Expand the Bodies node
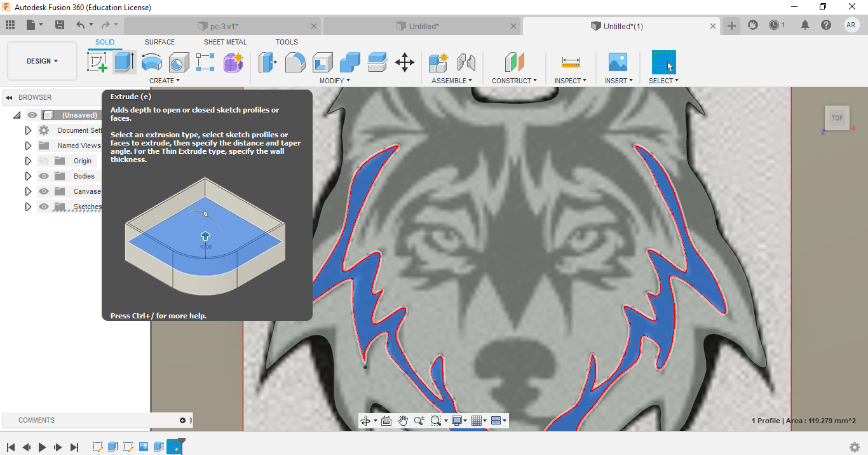 tap(28, 176)
